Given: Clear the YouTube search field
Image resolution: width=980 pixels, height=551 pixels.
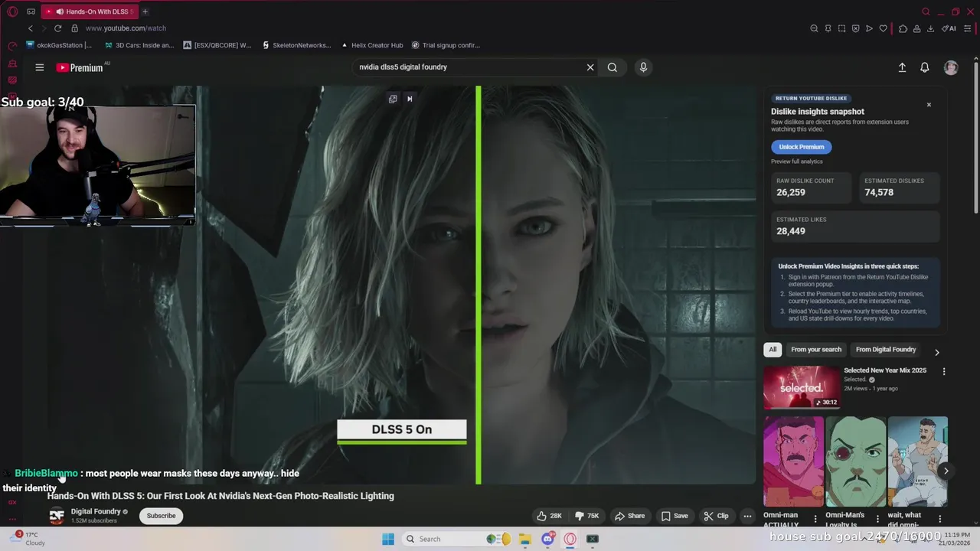Looking at the screenshot, I should 590,67.
